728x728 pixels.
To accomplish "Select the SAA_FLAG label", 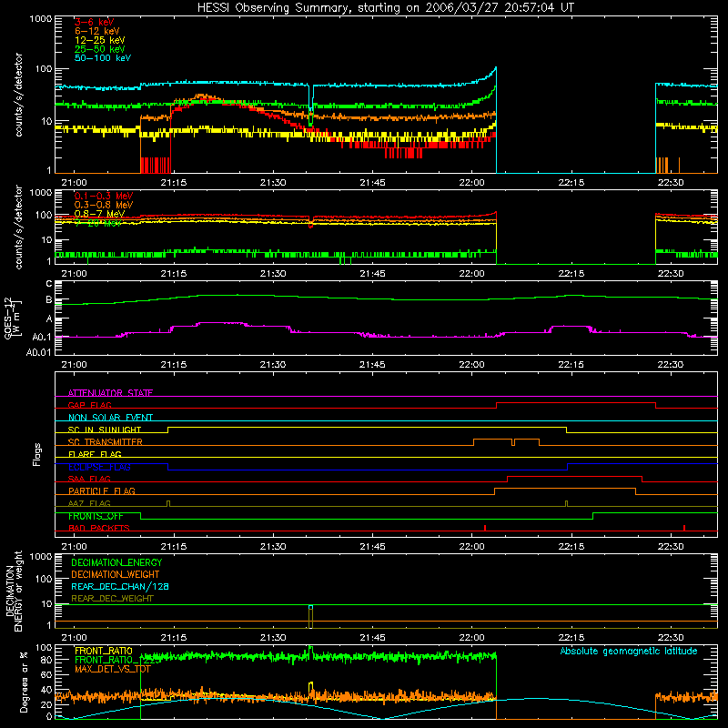I will [89, 480].
